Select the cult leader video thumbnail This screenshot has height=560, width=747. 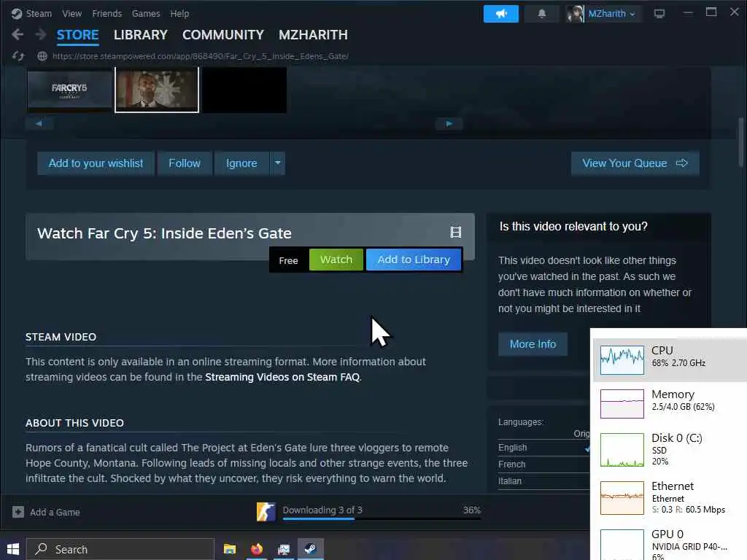tap(157, 90)
